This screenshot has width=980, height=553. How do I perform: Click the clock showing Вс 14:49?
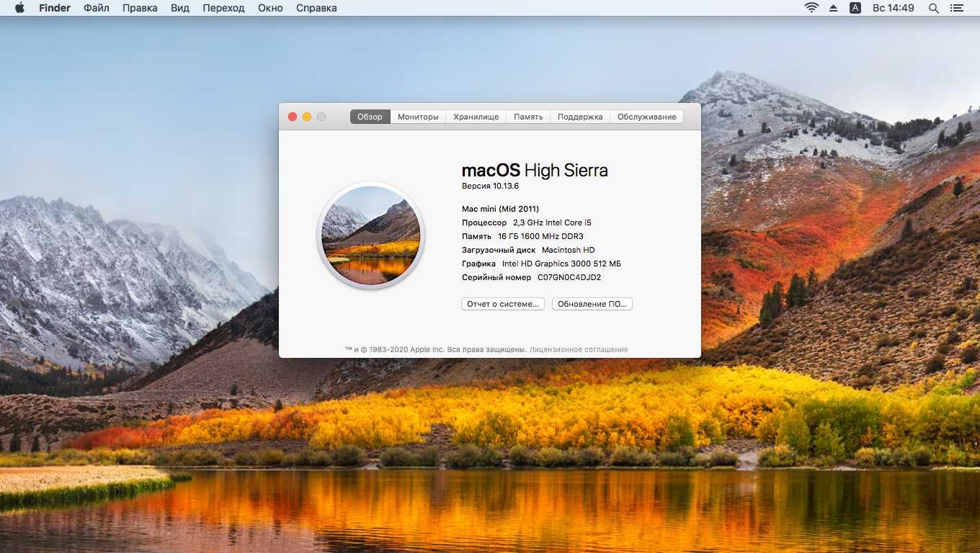point(894,8)
